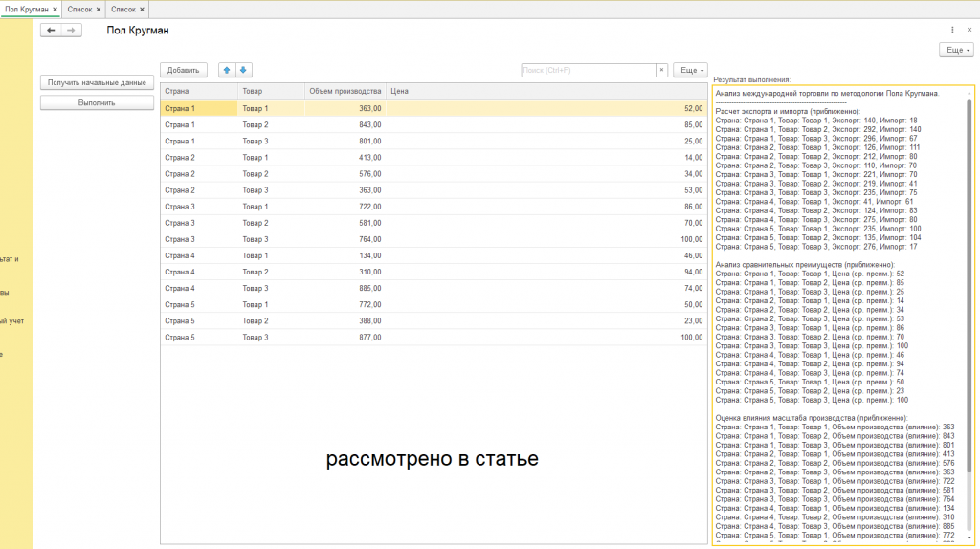The image size is (980, 549).
Task: Go forward with the right arrow button
Action: point(71,30)
